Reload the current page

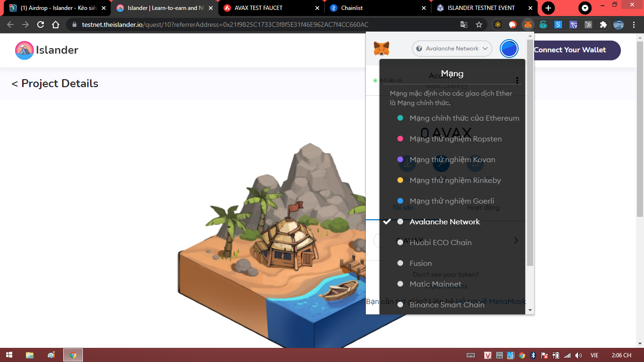tap(41, 25)
